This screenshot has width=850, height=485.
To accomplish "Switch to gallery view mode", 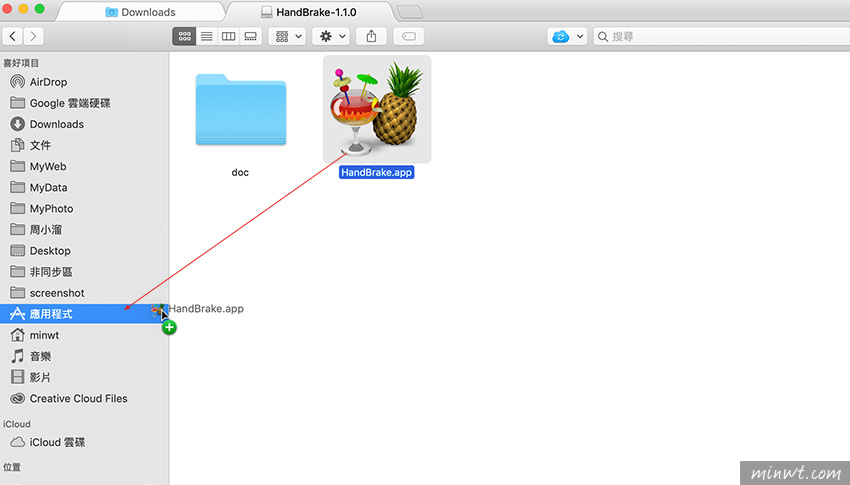I will pos(250,36).
